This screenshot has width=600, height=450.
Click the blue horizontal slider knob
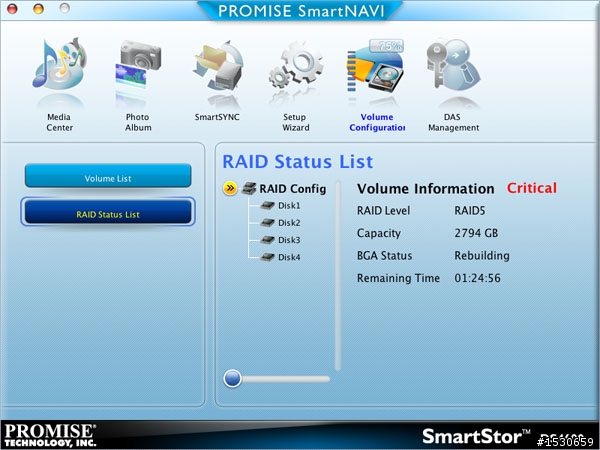coord(232,378)
